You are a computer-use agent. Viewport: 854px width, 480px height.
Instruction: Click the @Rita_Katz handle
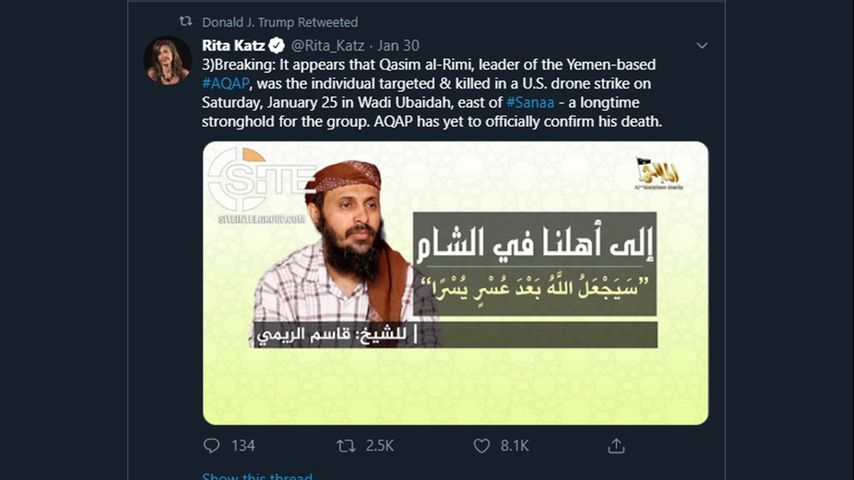point(326,46)
